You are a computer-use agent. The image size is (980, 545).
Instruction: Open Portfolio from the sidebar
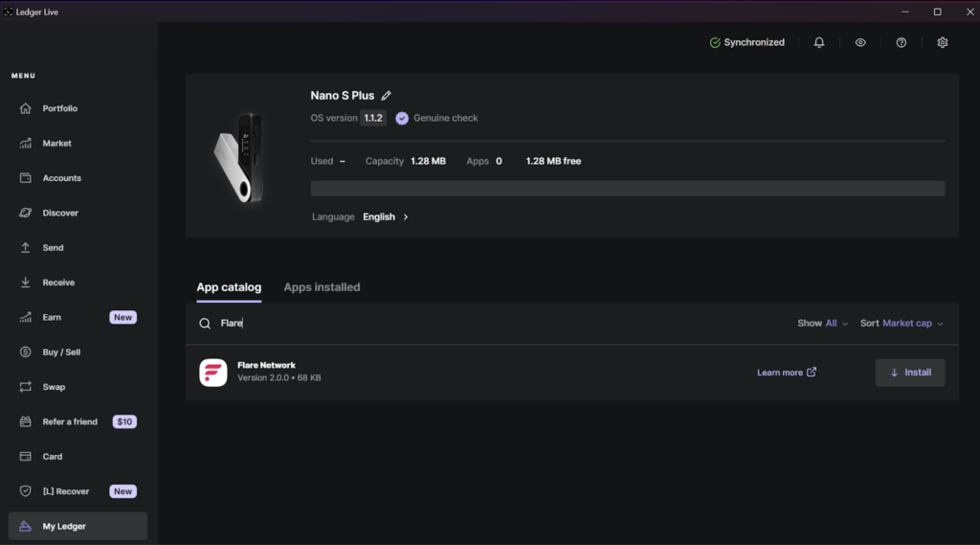click(59, 108)
